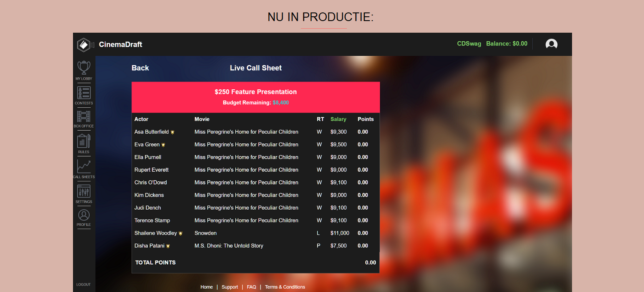
Task: Click the $11,000 salary value
Action: (340, 233)
